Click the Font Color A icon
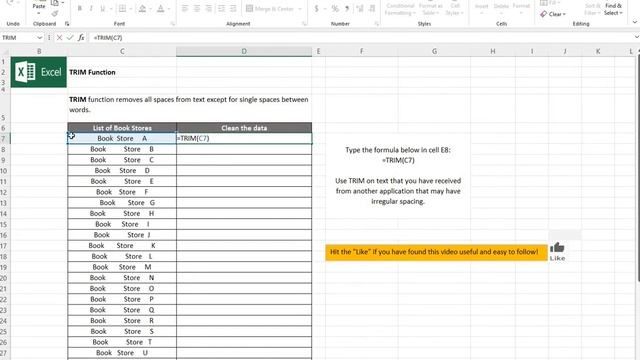 160,9
